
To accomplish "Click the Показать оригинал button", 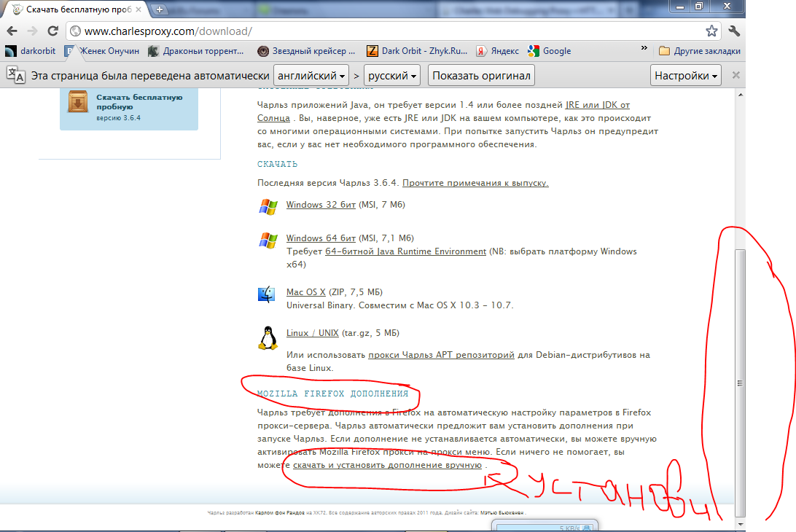I will coord(481,76).
